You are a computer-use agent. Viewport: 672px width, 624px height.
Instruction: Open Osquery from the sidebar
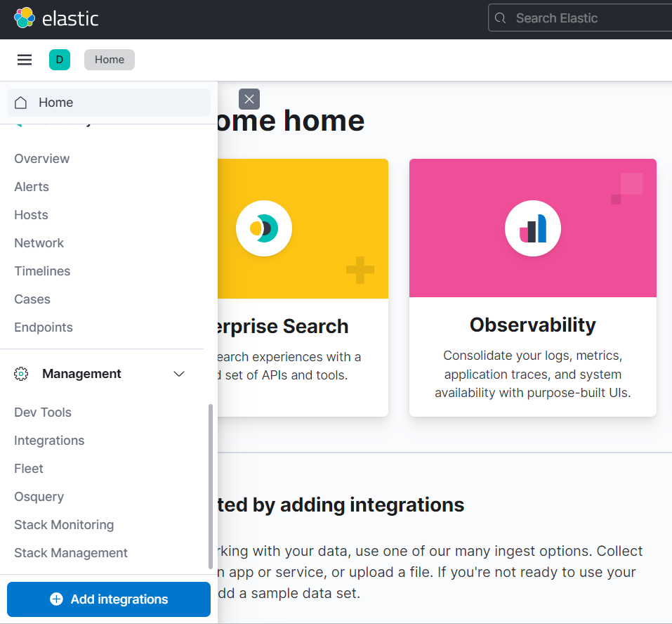pyautogui.click(x=39, y=497)
